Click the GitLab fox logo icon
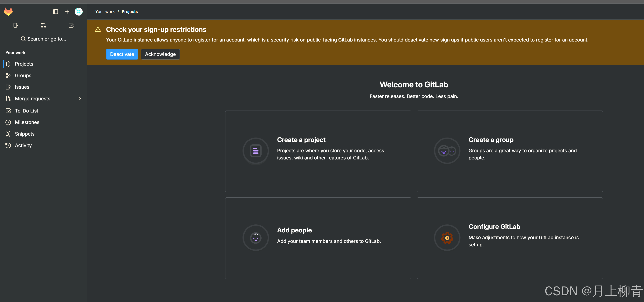 pos(8,11)
